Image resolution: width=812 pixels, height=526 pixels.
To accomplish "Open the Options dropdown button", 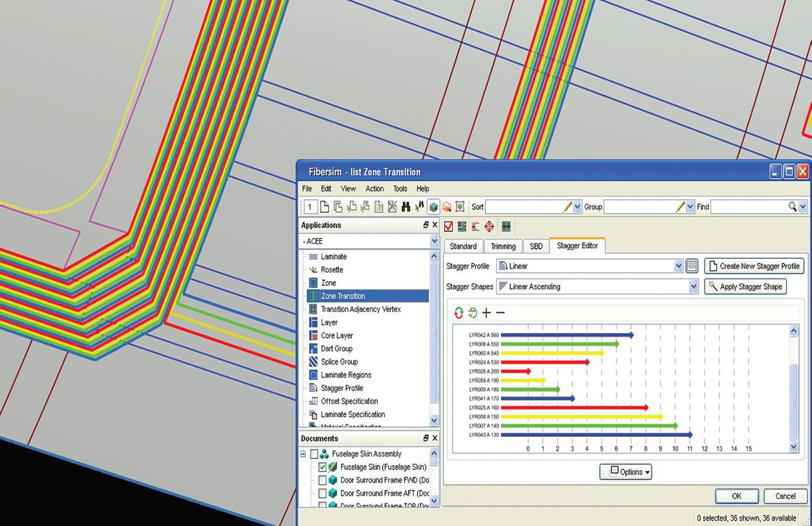I will coord(626,472).
